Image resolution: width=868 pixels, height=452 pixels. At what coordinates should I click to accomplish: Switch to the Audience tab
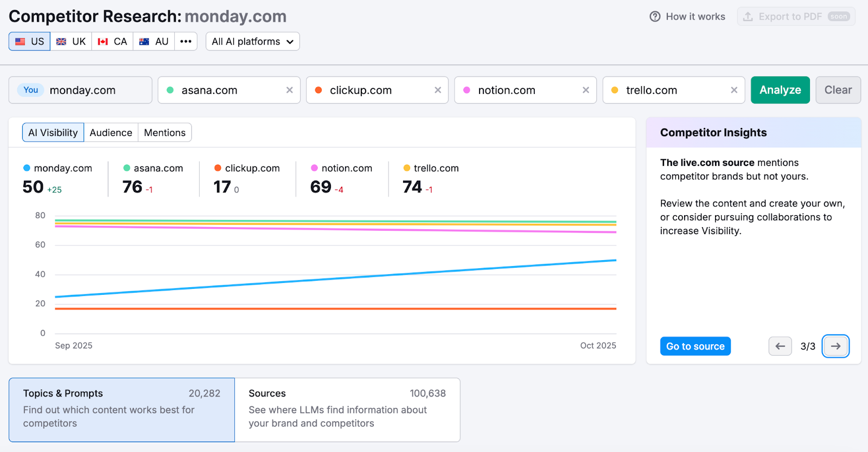pyautogui.click(x=111, y=132)
